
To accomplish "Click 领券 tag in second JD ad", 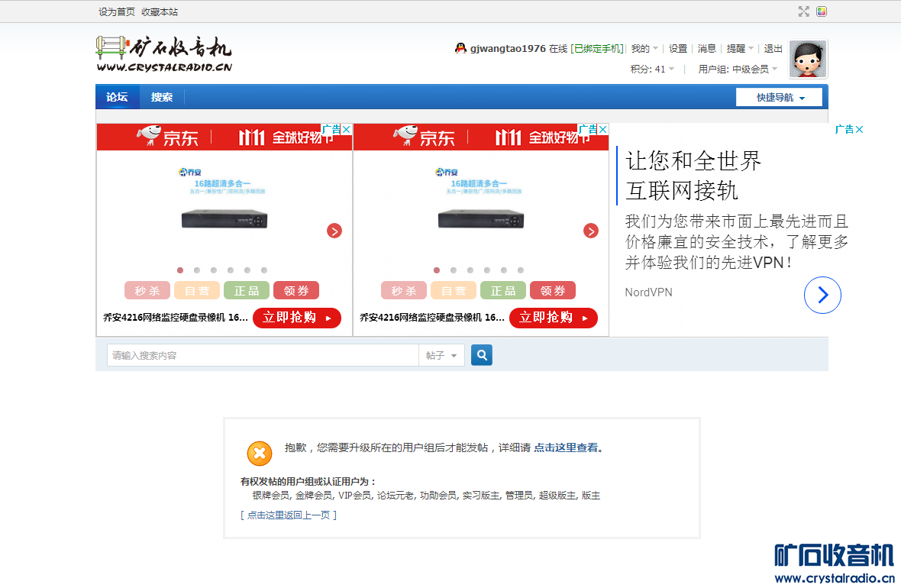I will pos(553,291).
